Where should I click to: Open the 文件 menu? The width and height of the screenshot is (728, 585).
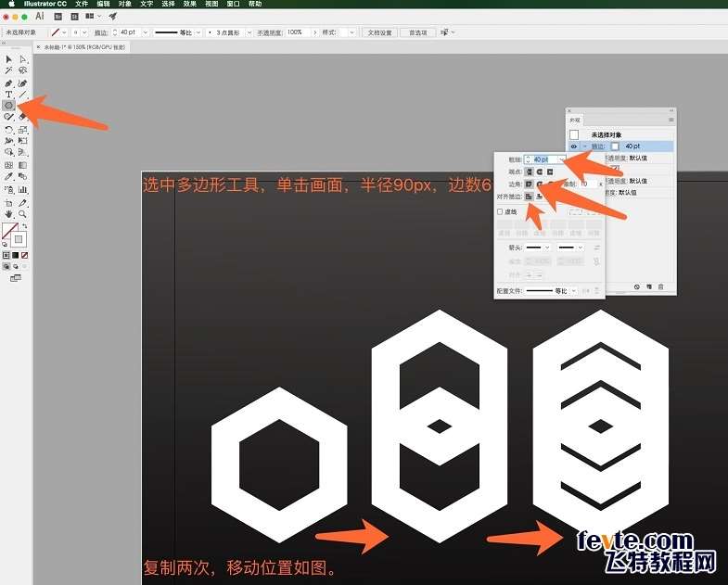pyautogui.click(x=82, y=4)
